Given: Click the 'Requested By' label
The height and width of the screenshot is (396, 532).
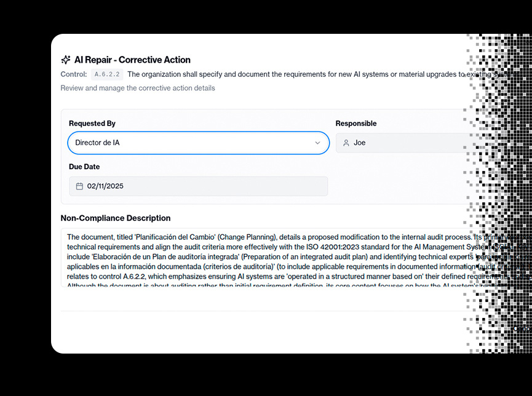Looking at the screenshot, I should [92, 124].
